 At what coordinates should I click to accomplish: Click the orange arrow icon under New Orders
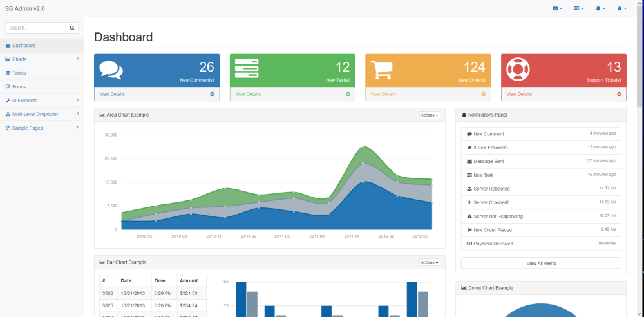tap(484, 94)
